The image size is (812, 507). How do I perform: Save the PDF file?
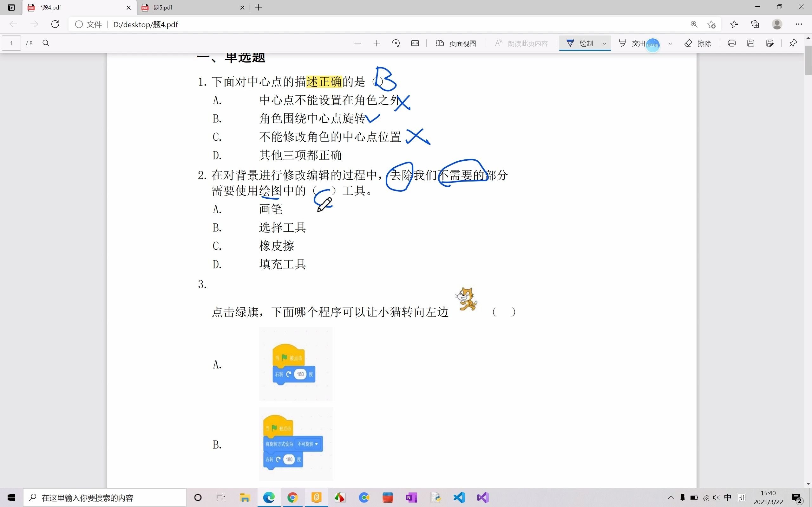(x=751, y=43)
